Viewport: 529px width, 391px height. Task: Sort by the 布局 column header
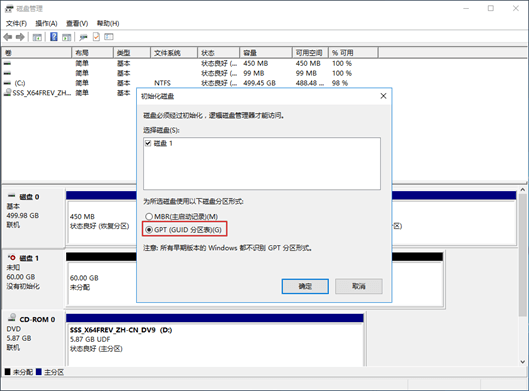click(x=92, y=53)
